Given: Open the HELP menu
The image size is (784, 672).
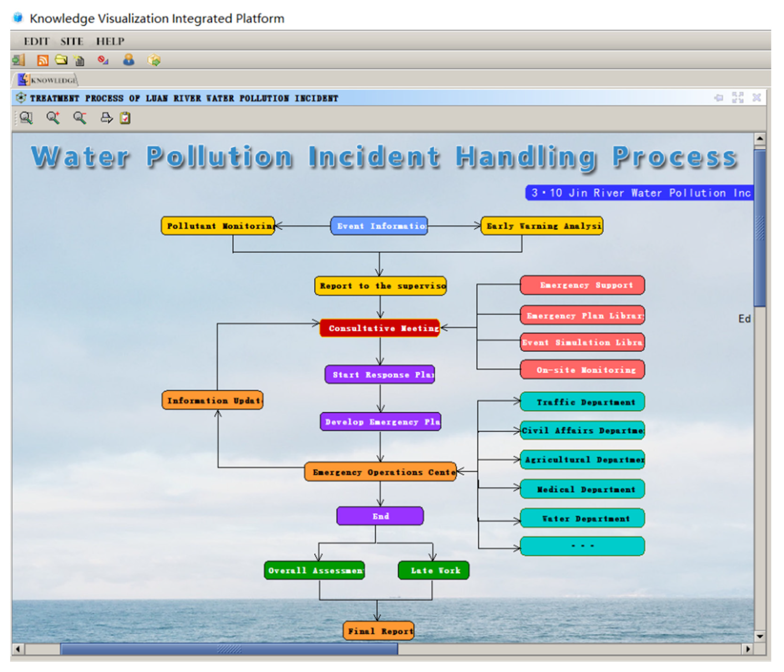Looking at the screenshot, I should pyautogui.click(x=110, y=41).
